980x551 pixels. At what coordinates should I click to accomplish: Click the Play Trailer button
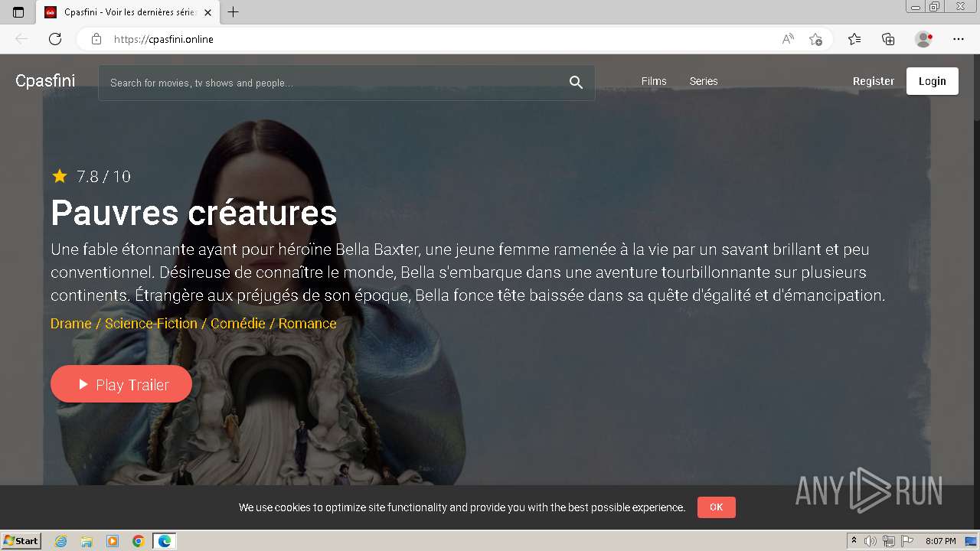pos(121,384)
